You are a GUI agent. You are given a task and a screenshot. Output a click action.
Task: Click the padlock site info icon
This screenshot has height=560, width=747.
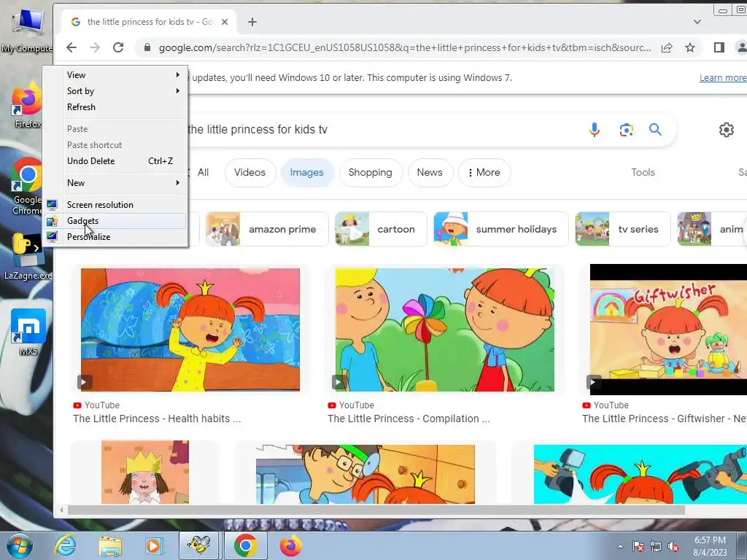coord(147,47)
